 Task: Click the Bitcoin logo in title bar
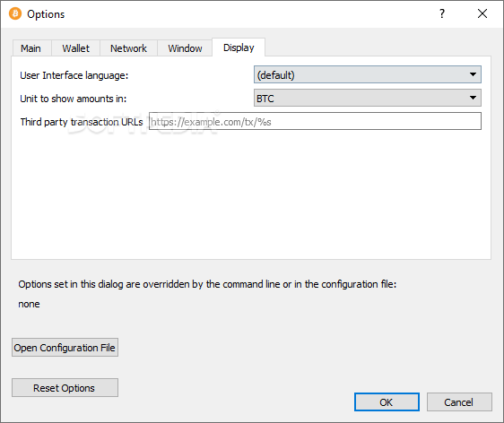[15, 13]
